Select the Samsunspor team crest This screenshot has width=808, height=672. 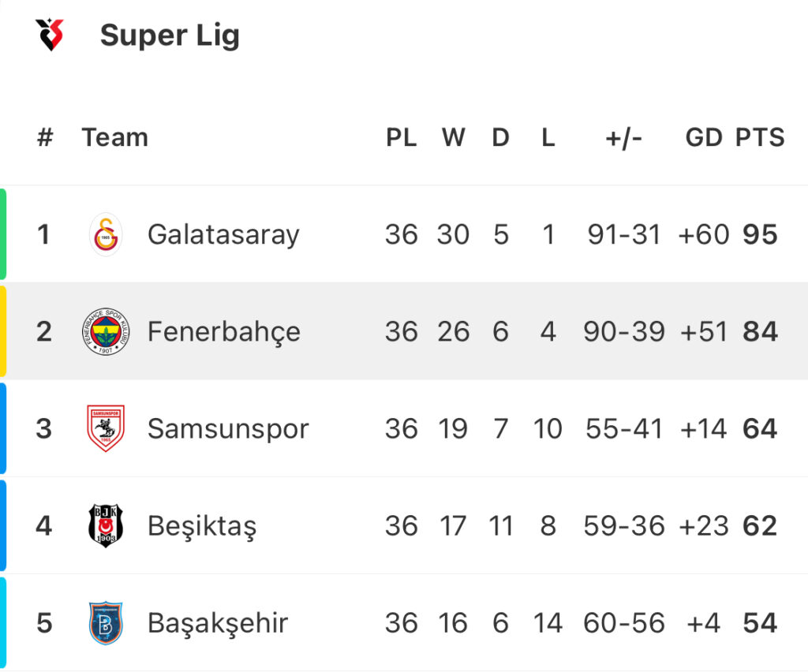(106, 428)
